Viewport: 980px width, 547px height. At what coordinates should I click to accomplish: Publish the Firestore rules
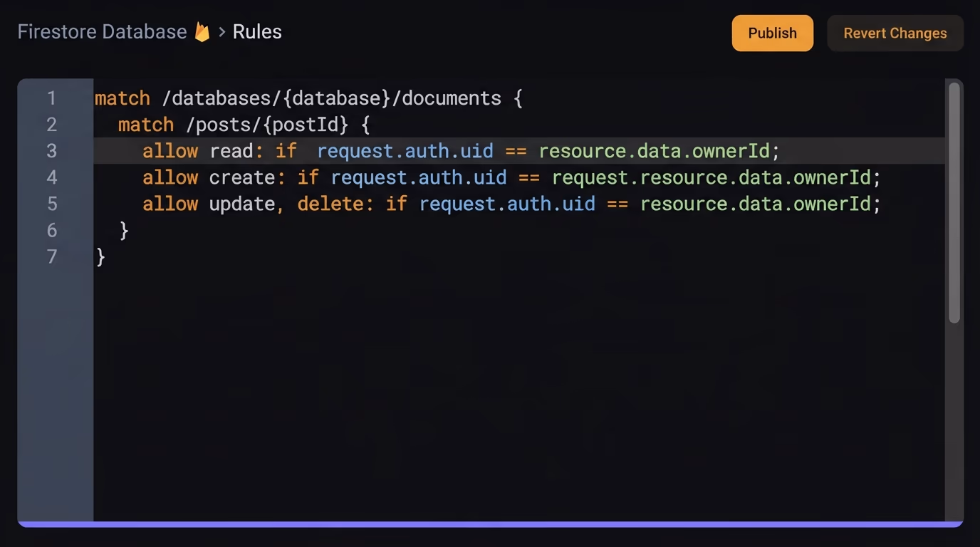772,33
